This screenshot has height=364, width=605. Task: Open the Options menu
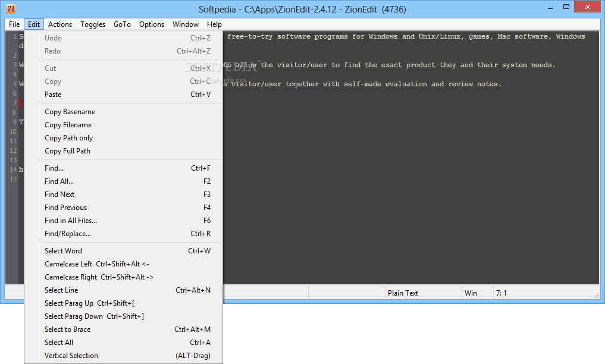152,24
